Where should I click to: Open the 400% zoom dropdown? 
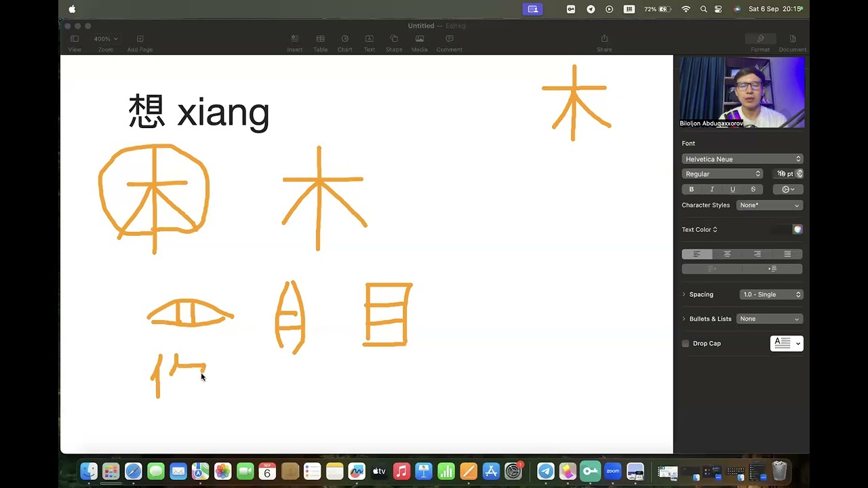[x=105, y=39]
